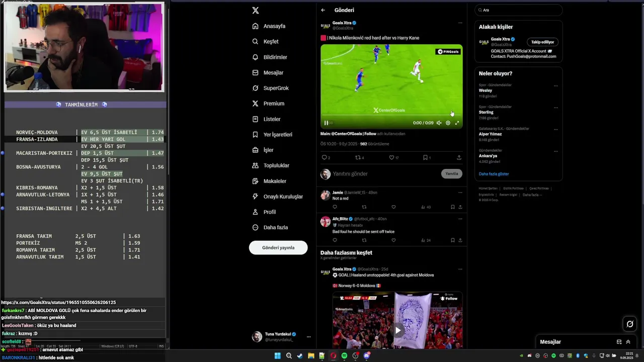Open more options for Alper Yılmaz trend

555,129
